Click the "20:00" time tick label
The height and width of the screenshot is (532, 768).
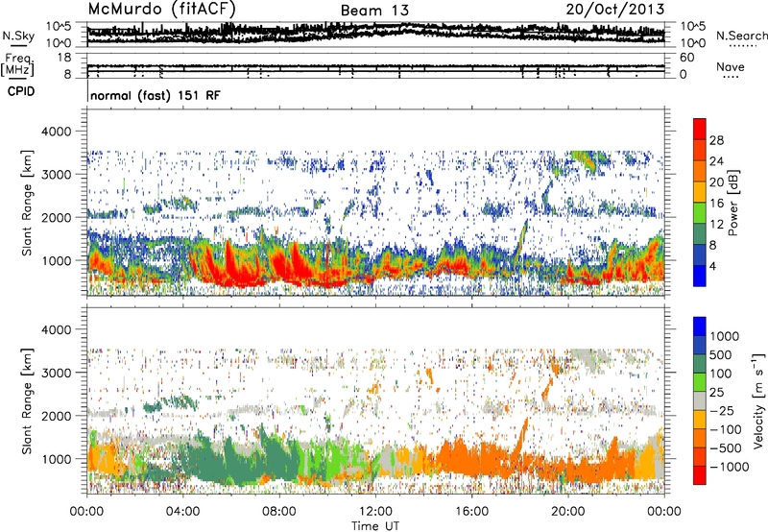[x=568, y=512]
